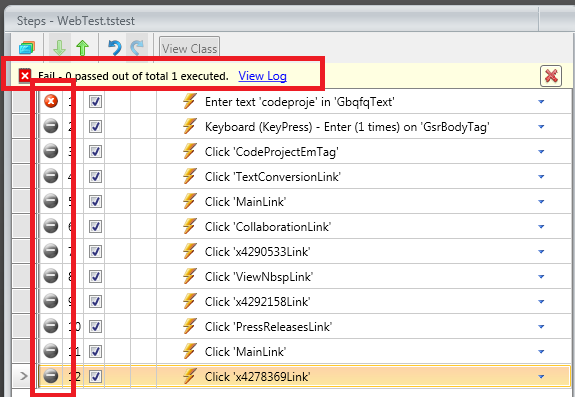Viewport: 575px width, 397px height.
Task: Uncheck the Click 'ViewNbspLink' step
Action: [x=95, y=276]
